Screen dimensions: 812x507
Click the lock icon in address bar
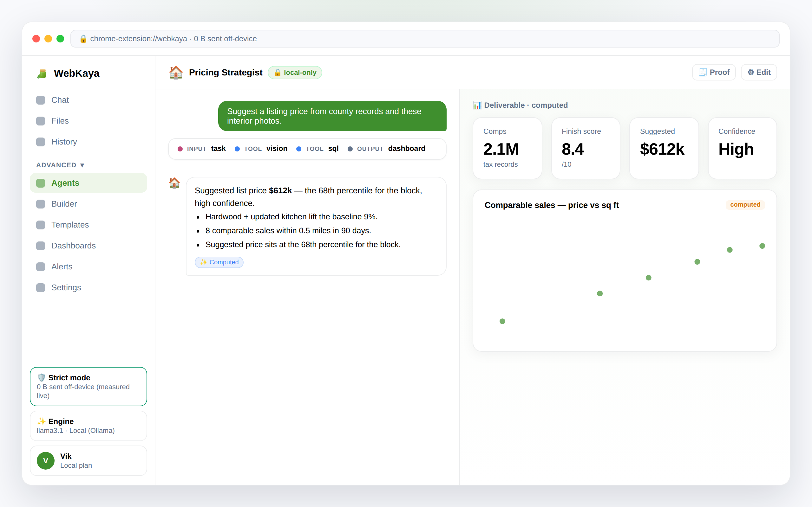(83, 39)
